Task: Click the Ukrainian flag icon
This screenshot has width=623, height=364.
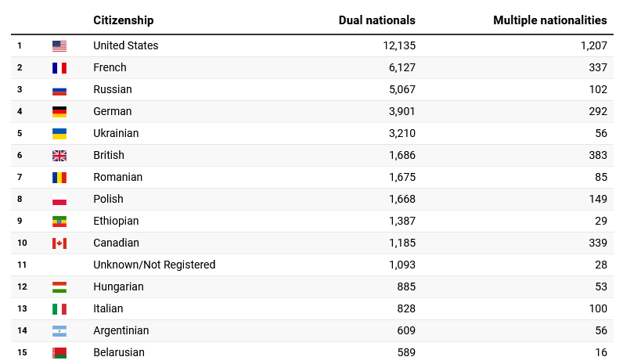Action: click(59, 134)
